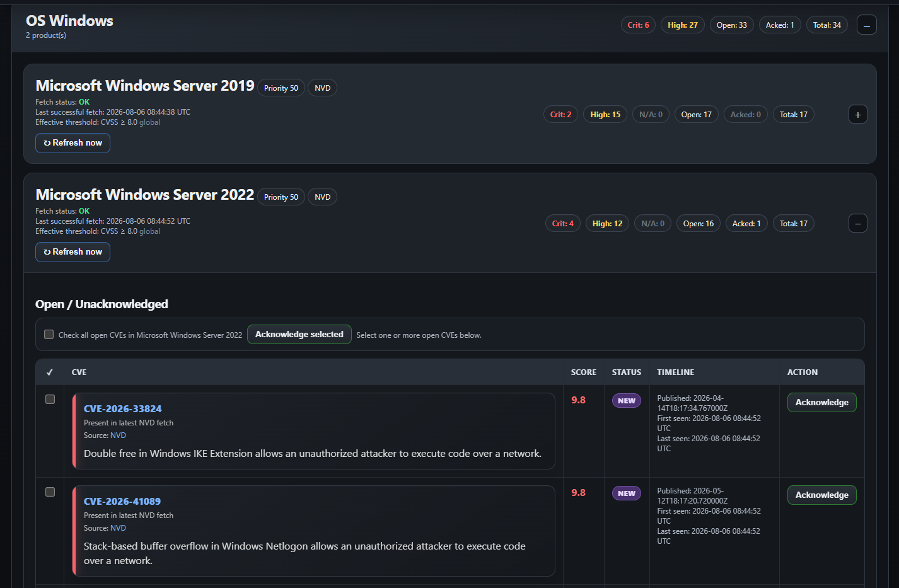This screenshot has width=899, height=588.
Task: Click the OS Windows Open: 33 badge
Action: click(731, 25)
